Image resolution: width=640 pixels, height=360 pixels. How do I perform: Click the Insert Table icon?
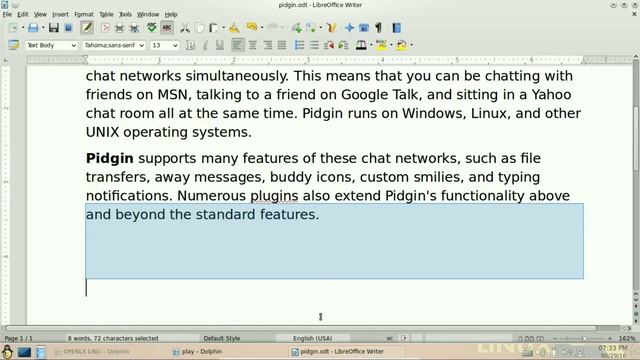point(311,28)
